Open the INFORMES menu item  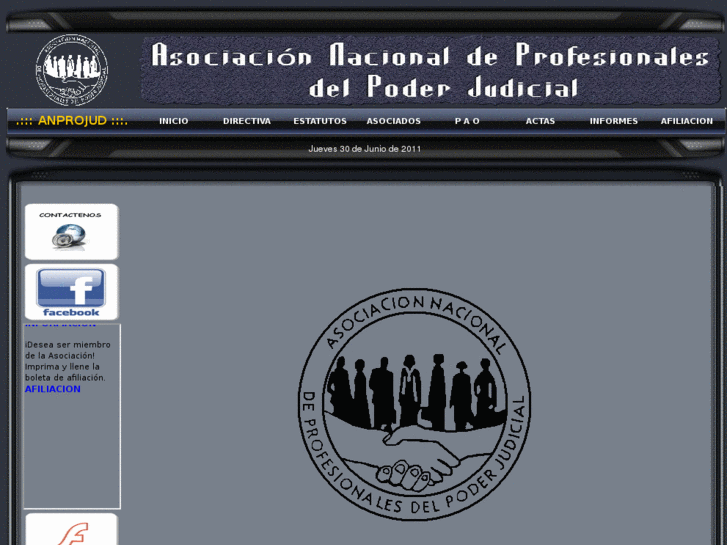pos(613,121)
